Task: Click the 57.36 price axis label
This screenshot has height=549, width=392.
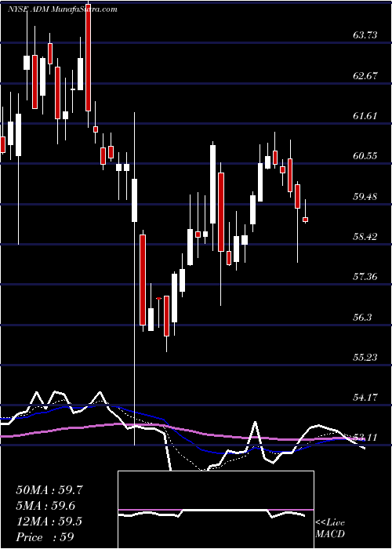Action: (x=365, y=277)
